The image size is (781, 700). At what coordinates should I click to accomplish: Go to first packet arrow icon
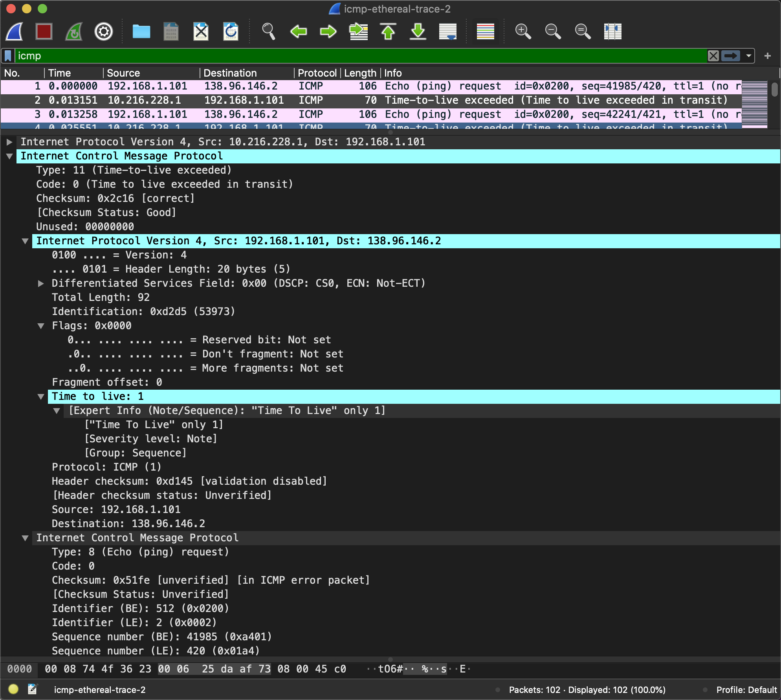coord(388,31)
